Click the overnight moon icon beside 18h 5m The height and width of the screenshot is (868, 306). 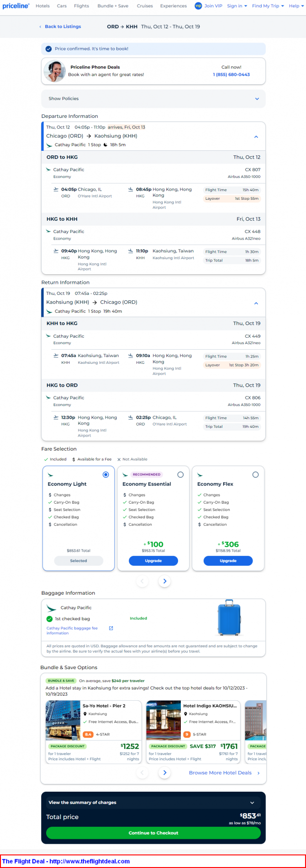pyautogui.click(x=106, y=145)
